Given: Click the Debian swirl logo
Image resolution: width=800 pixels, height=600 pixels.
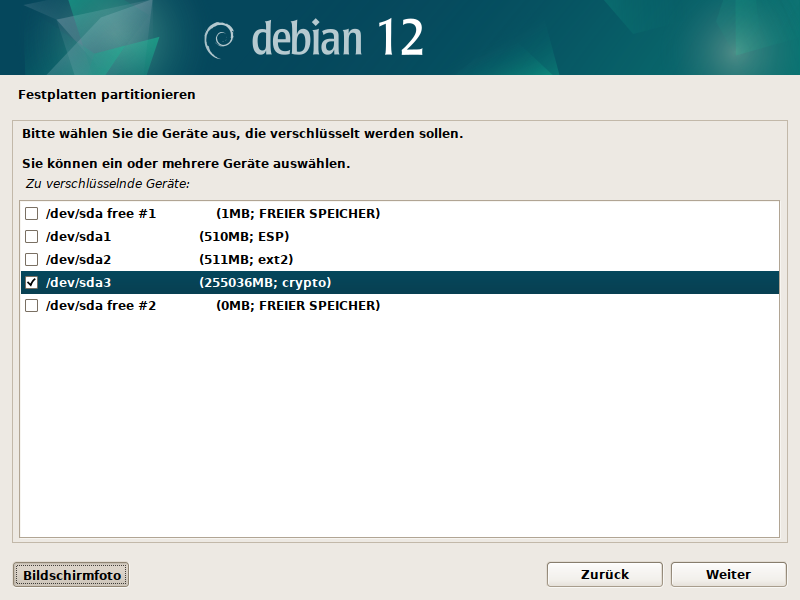Looking at the screenshot, I should point(219,39).
